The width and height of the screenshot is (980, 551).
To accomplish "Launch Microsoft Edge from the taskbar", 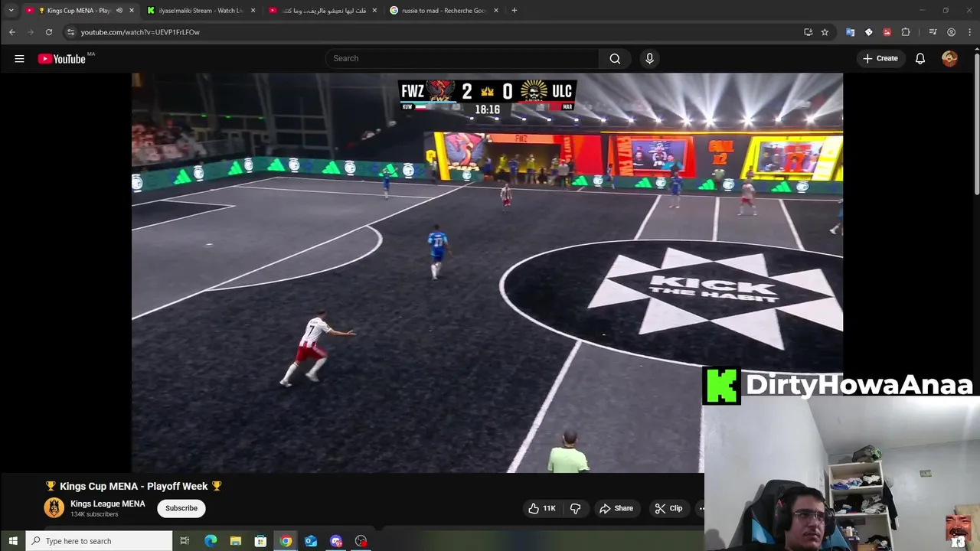I will tap(211, 541).
